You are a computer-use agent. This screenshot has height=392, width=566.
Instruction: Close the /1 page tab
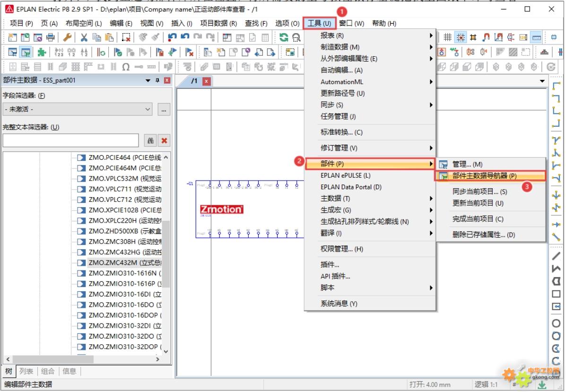coord(206,81)
